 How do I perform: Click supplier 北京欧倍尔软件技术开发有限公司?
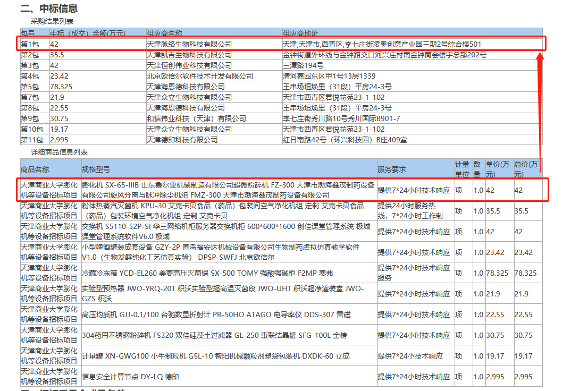(200, 76)
